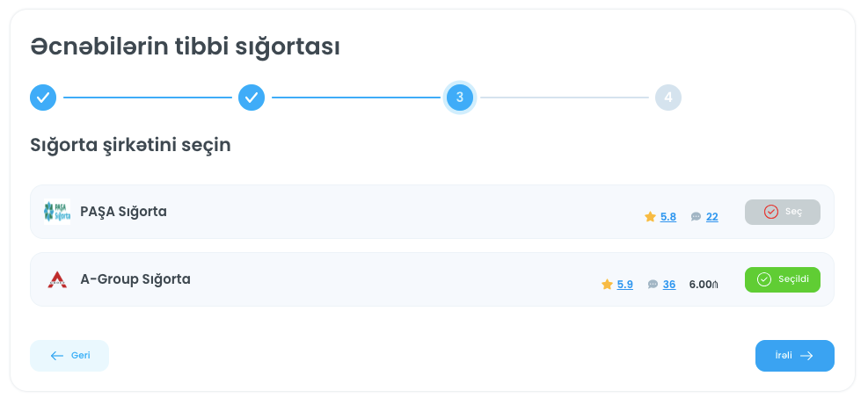Jump to step 4 in the progress bar
The image size is (868, 405).
point(668,98)
